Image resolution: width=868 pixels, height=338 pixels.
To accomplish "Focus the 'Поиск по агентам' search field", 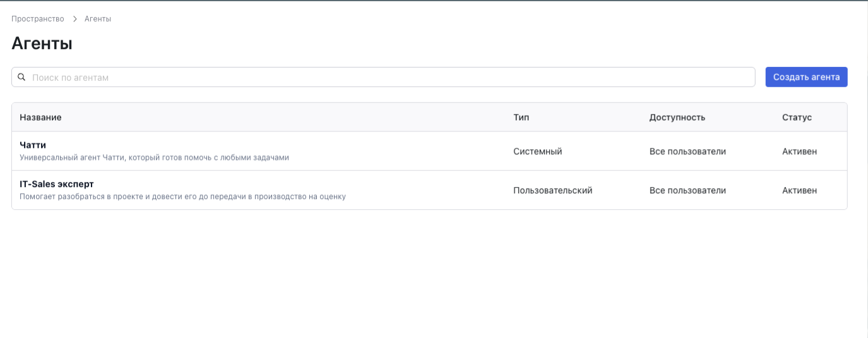I will click(x=383, y=77).
